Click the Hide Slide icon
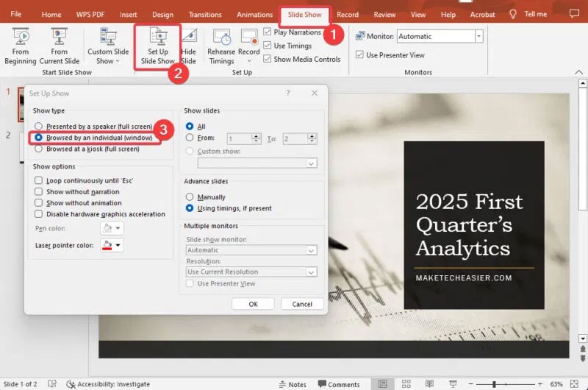 pos(189,46)
